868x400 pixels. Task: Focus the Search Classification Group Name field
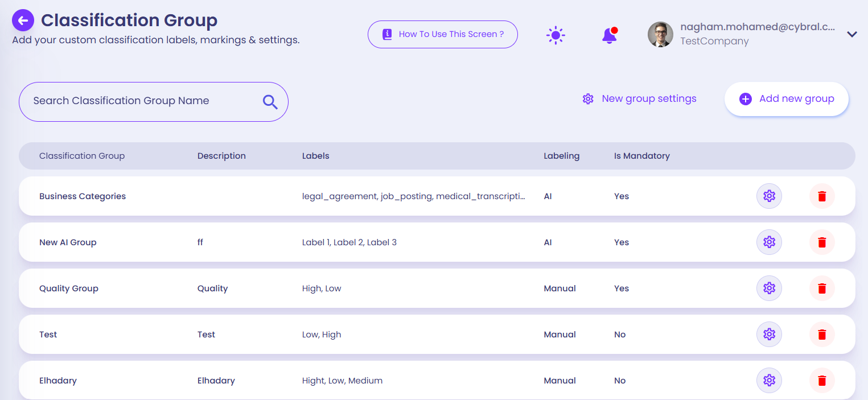[142, 101]
